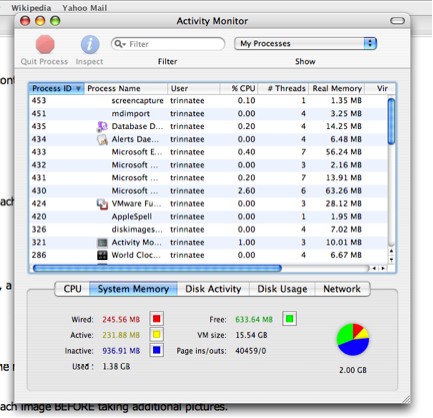Click the horizontal scrollbar thumb in process list
Viewport: 433px width, 418px height.
click(157, 268)
